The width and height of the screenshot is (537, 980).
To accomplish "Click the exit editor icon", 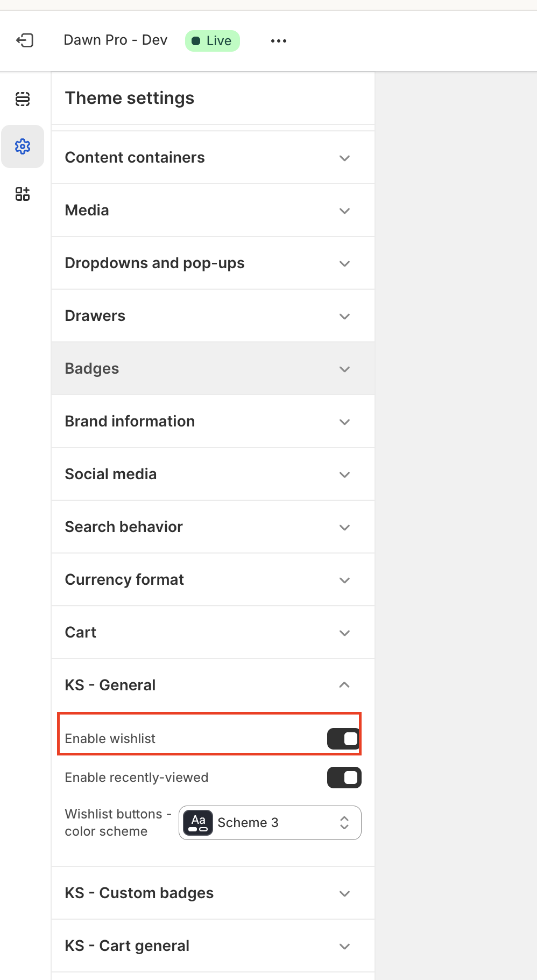I will [x=25, y=40].
